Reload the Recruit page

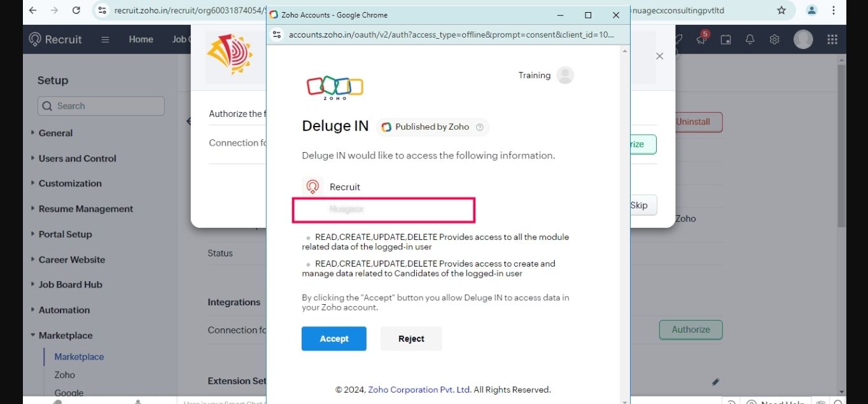[x=76, y=10]
